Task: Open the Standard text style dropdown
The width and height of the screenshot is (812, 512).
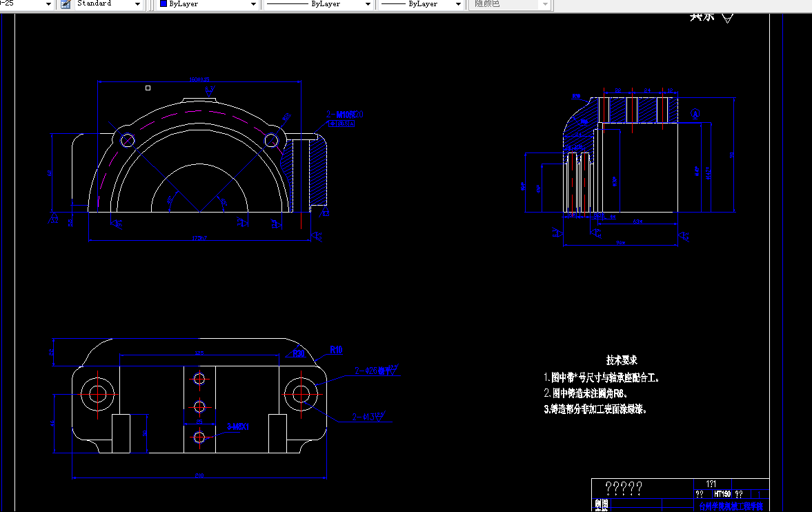Action: (x=137, y=5)
